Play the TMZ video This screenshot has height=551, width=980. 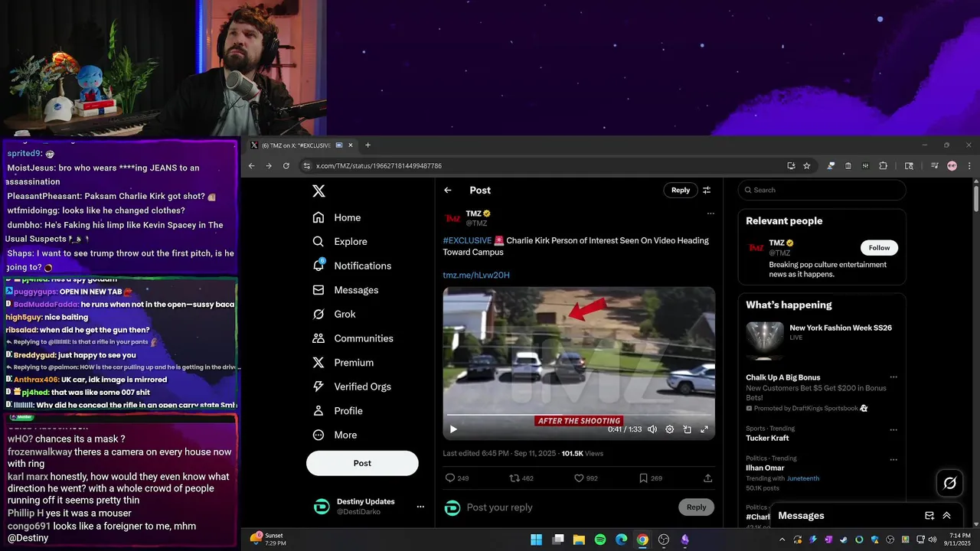pos(453,429)
